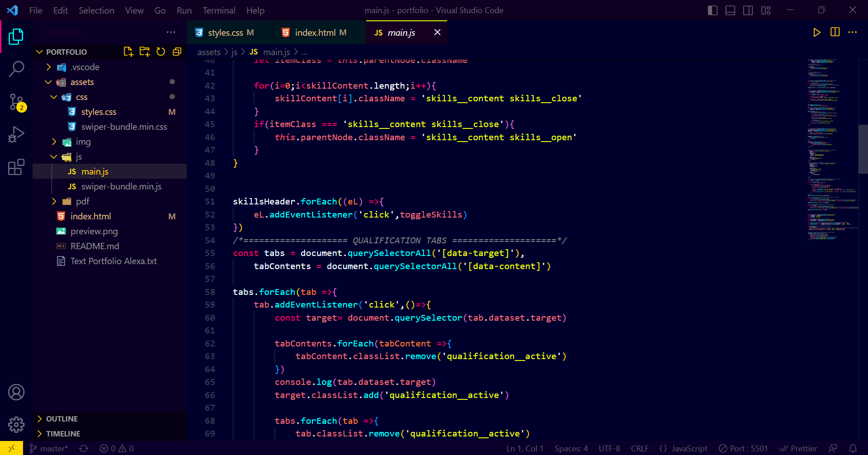Image resolution: width=868 pixels, height=455 pixels.
Task: Open the Search view icon
Action: [x=16, y=69]
